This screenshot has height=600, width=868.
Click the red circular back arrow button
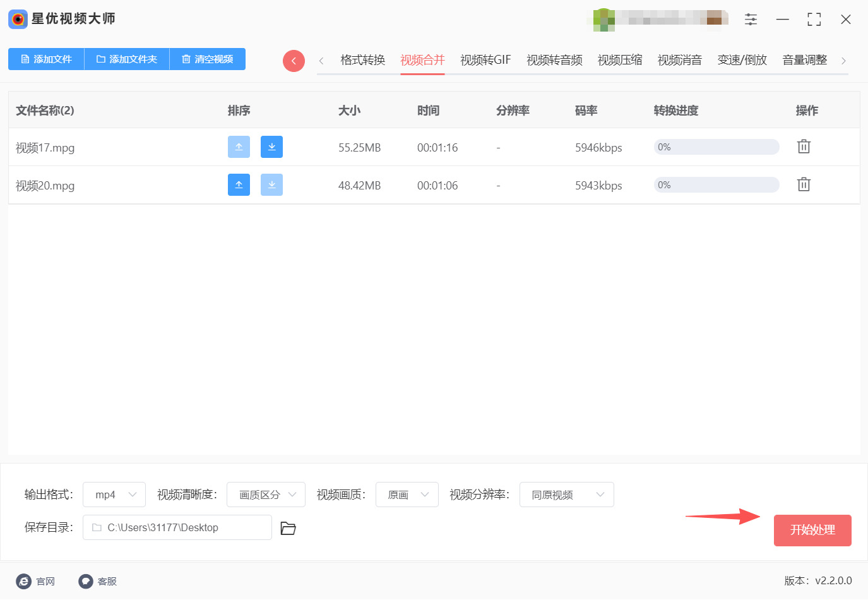coord(294,61)
